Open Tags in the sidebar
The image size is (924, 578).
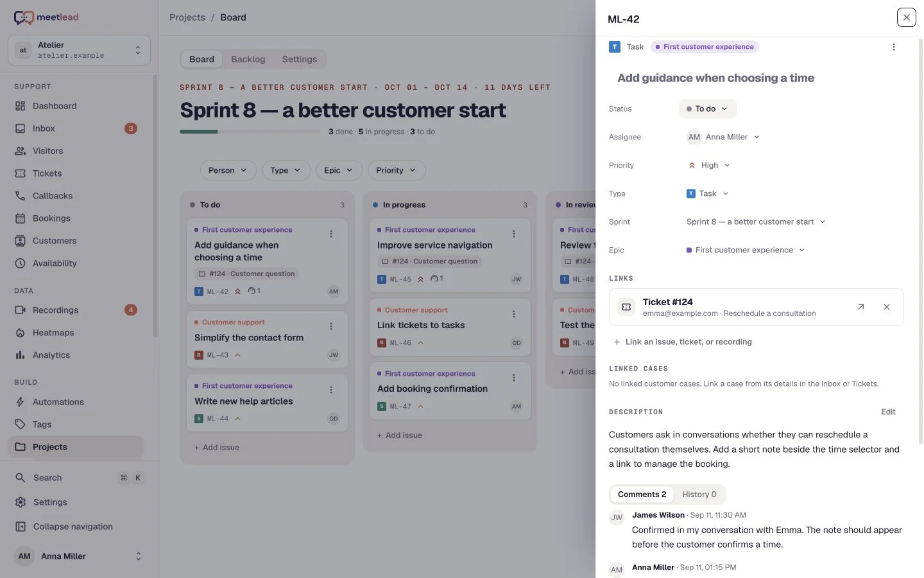coord(76,425)
